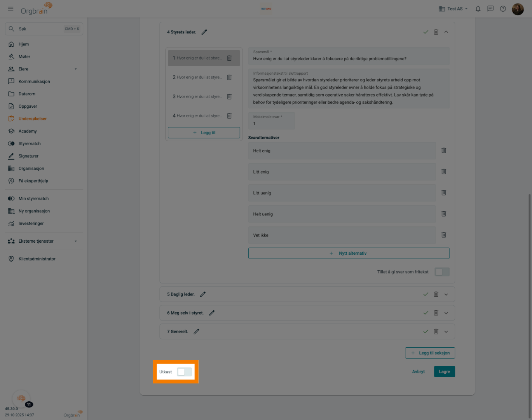Open the user profile avatar
Image resolution: width=532 pixels, height=420 pixels.
point(518,9)
